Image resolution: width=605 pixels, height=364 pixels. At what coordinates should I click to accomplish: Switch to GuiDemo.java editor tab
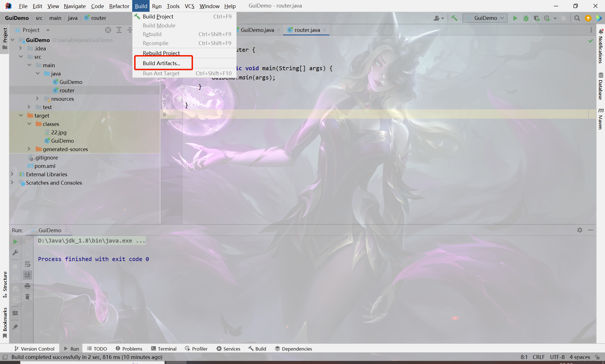[x=257, y=30]
